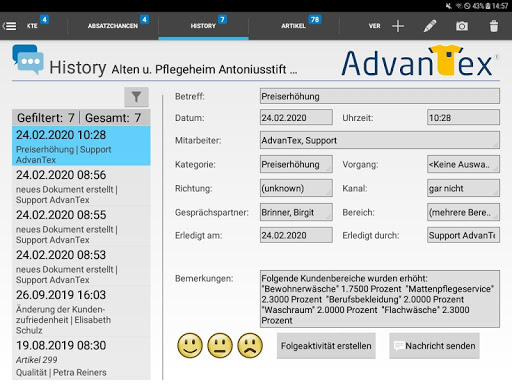Click the Uhrzeit field

tap(463, 117)
